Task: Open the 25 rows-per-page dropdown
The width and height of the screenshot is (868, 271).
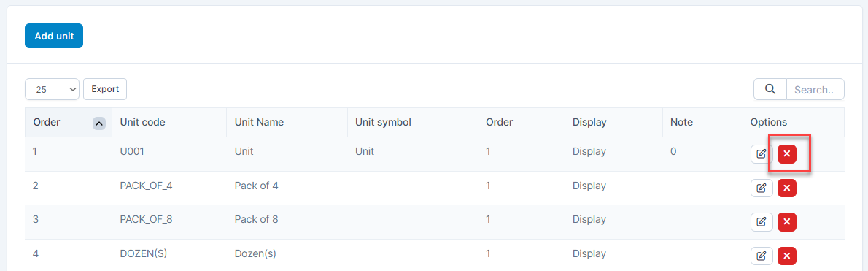Action: [x=52, y=89]
